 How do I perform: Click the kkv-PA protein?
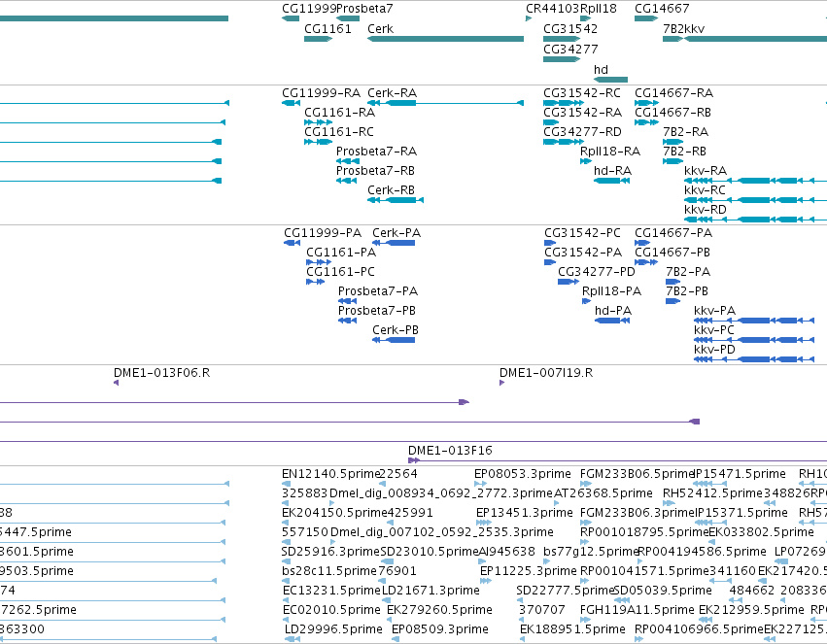(754, 321)
